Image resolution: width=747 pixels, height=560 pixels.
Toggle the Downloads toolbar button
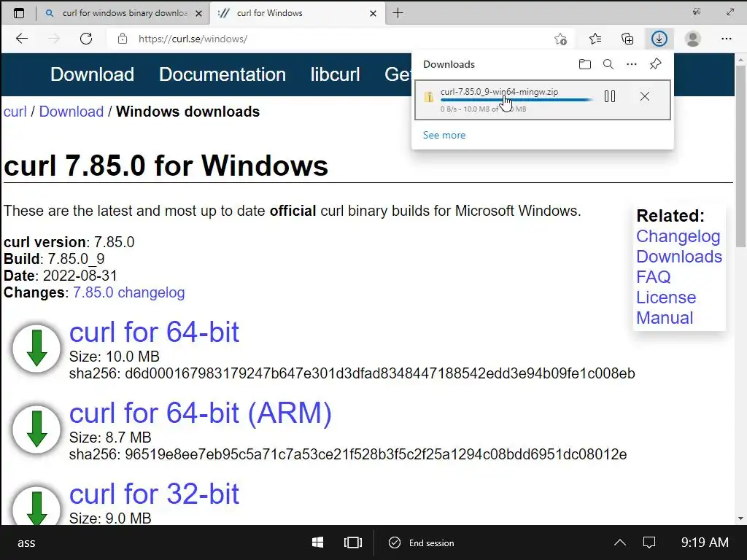(659, 39)
